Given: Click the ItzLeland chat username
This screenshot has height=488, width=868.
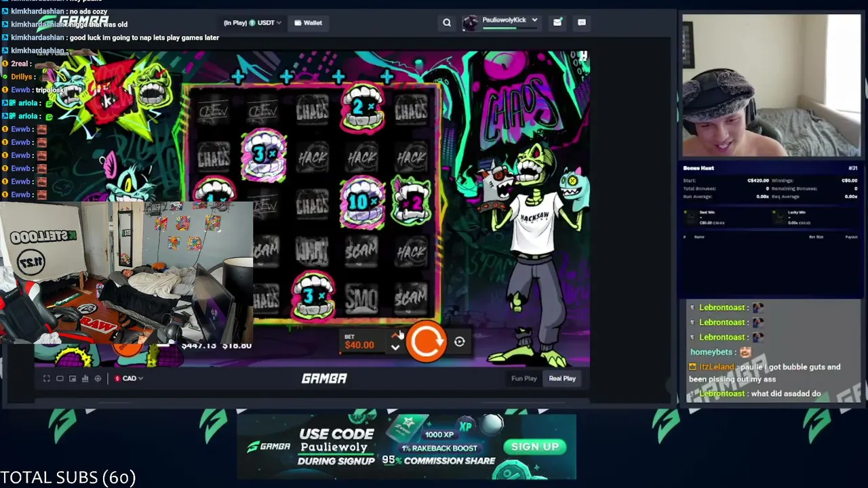Looking at the screenshot, I should (717, 367).
